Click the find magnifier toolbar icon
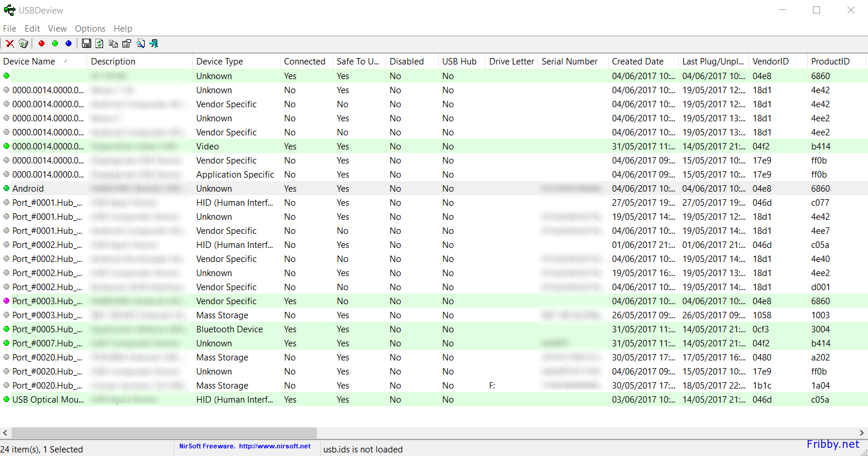This screenshot has width=868, height=456. coord(141,43)
